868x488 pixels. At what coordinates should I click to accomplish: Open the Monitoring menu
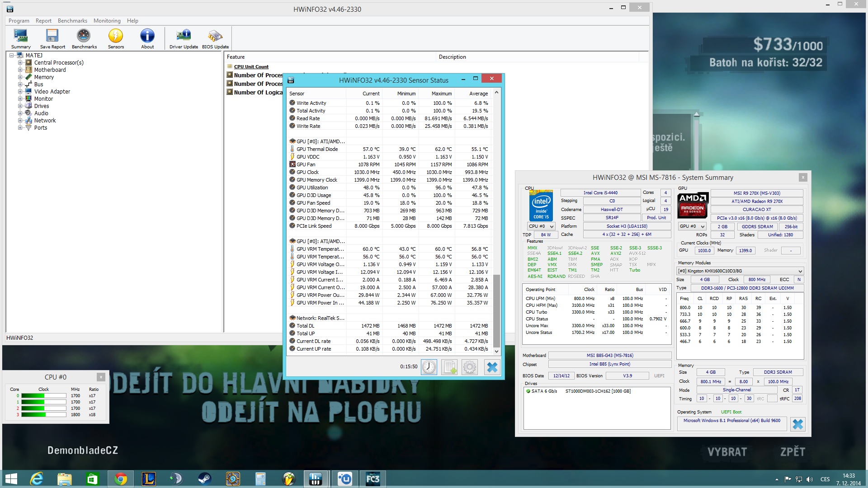(x=107, y=21)
